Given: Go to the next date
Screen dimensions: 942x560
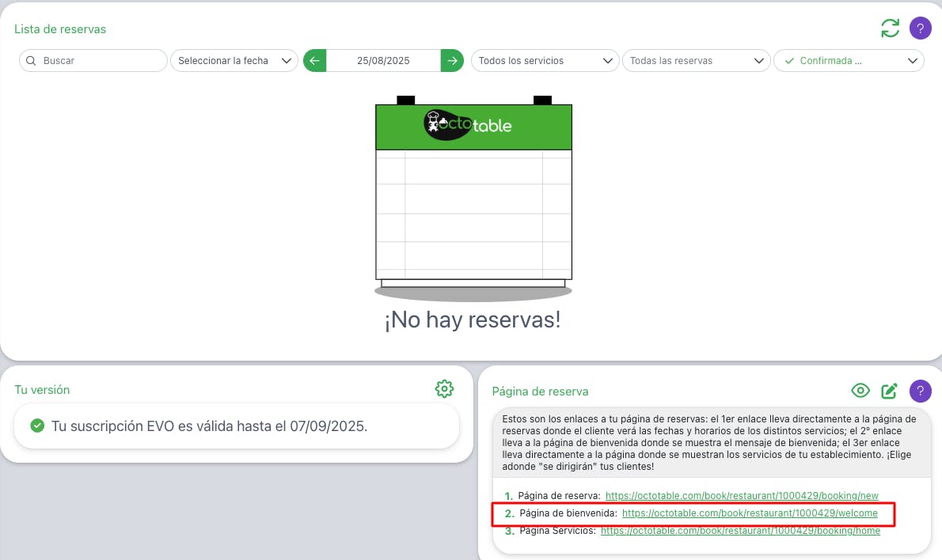Looking at the screenshot, I should pos(452,61).
